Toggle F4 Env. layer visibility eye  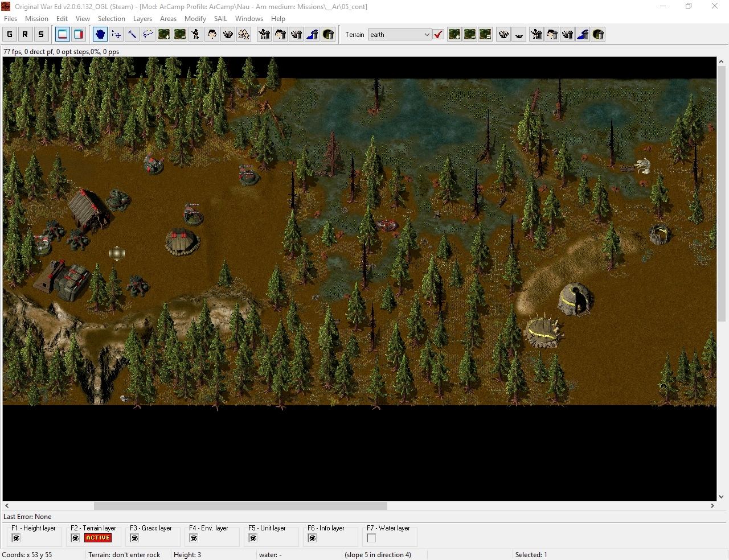coord(194,538)
